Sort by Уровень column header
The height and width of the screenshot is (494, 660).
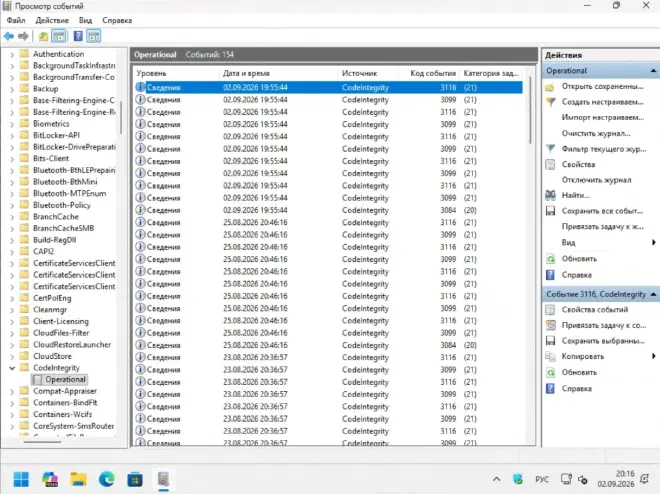(176, 73)
